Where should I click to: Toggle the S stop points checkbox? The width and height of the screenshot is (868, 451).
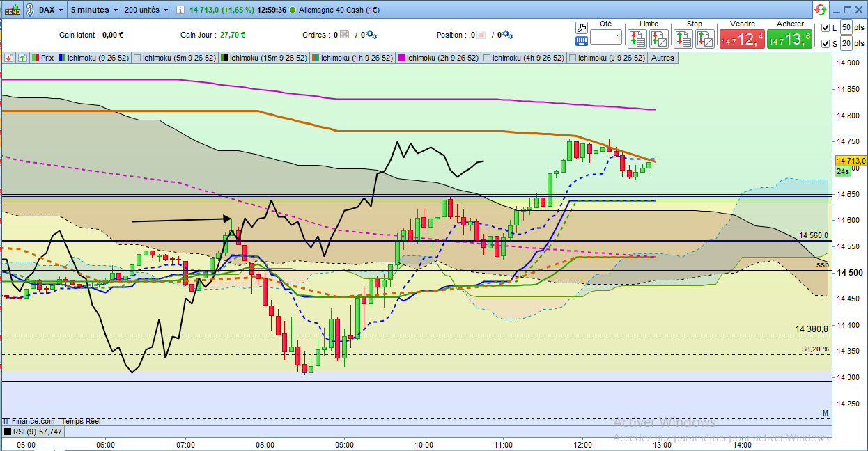click(x=826, y=44)
